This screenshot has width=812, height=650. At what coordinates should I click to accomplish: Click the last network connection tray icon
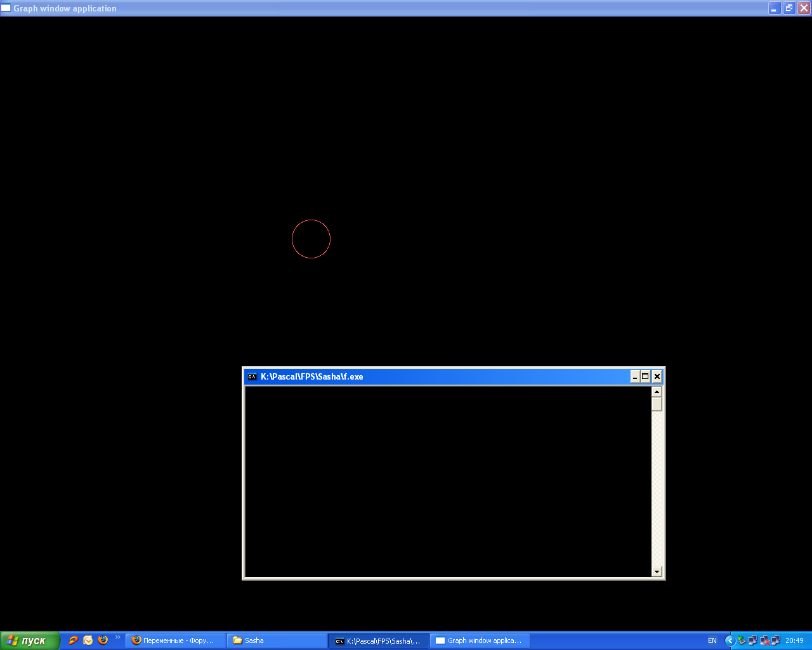[775, 640]
